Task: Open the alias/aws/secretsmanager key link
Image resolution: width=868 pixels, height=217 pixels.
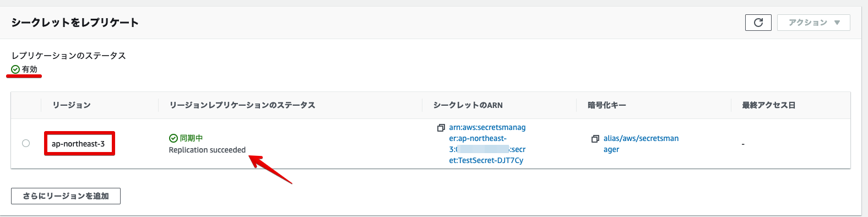Action: 641,144
